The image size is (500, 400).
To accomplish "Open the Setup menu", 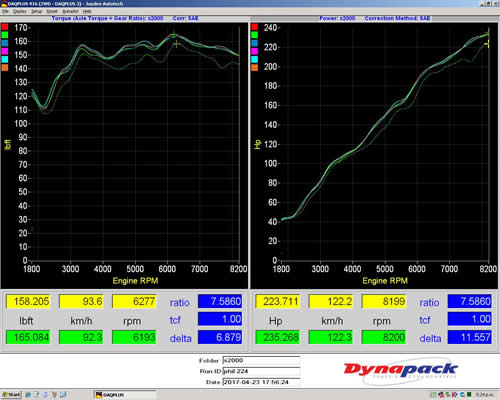I will click(36, 11).
